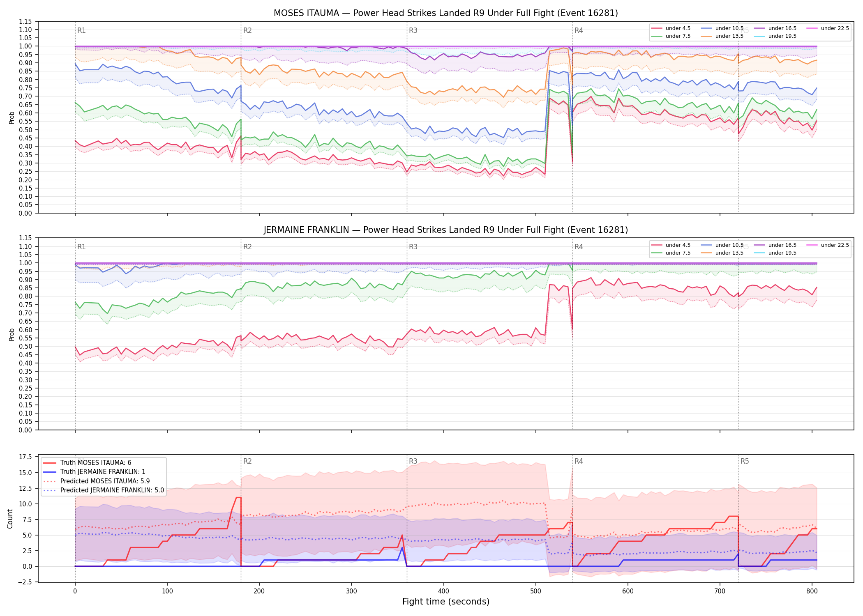This screenshot has width=863, height=616.
Task: Pick 'under 10.5' in Jermaine Franklin legend
Action: (722, 245)
